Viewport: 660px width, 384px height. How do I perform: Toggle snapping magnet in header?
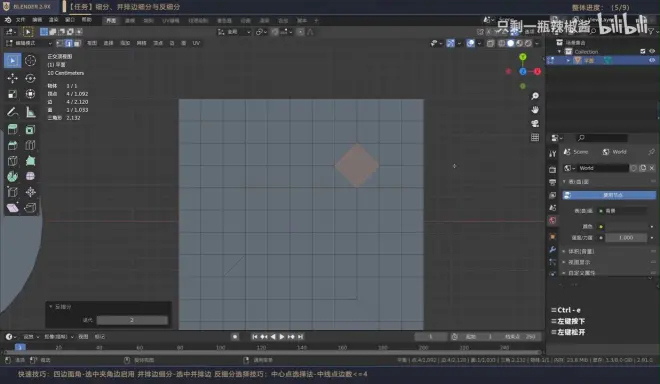(x=275, y=32)
